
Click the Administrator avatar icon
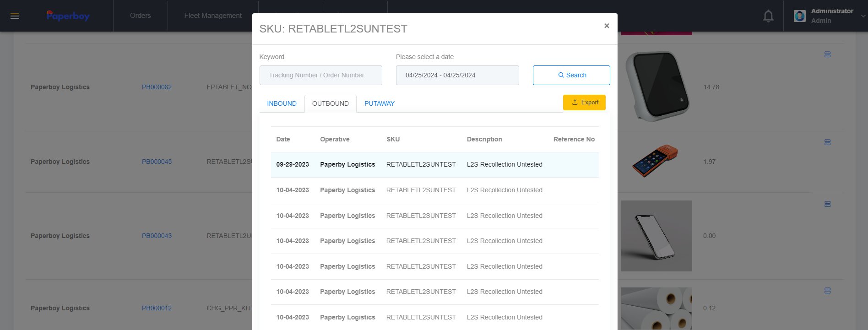[x=800, y=16]
